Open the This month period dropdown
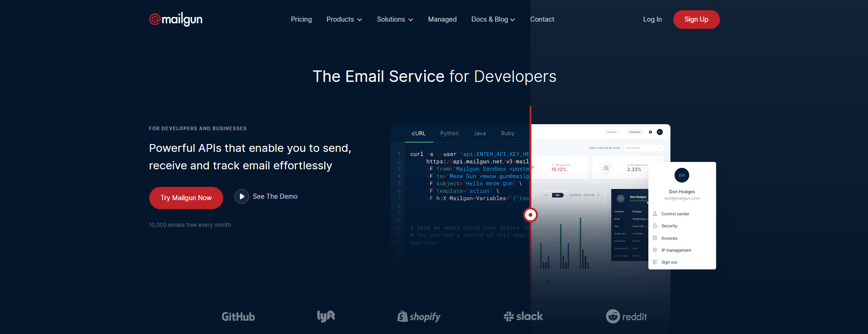 tap(643, 148)
